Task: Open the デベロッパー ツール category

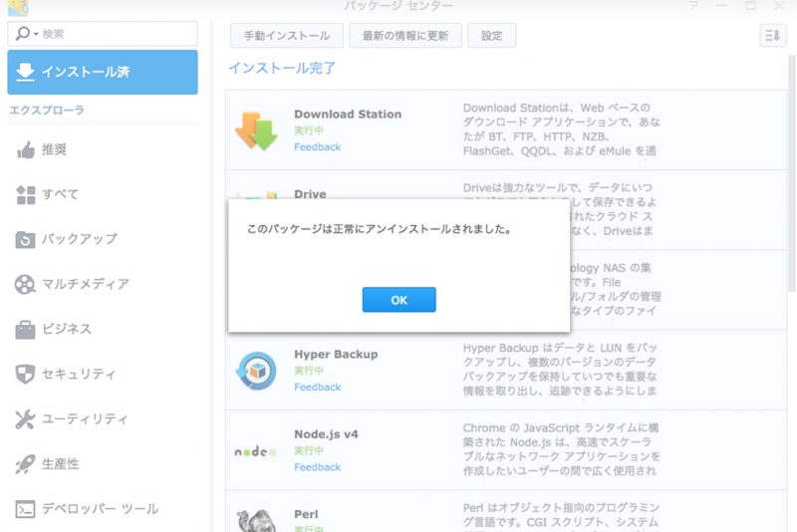Action: click(x=101, y=509)
